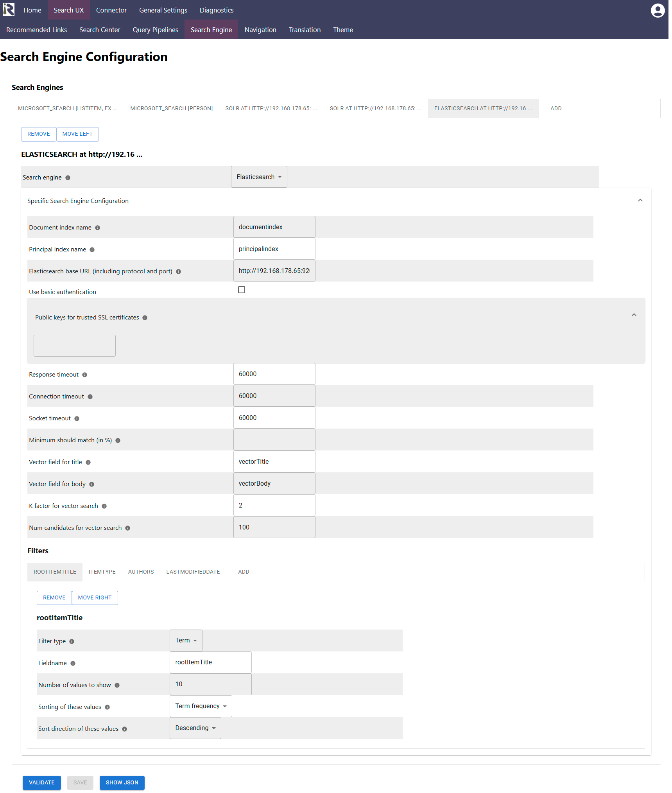Remove the Elasticsearch search engine

39,134
